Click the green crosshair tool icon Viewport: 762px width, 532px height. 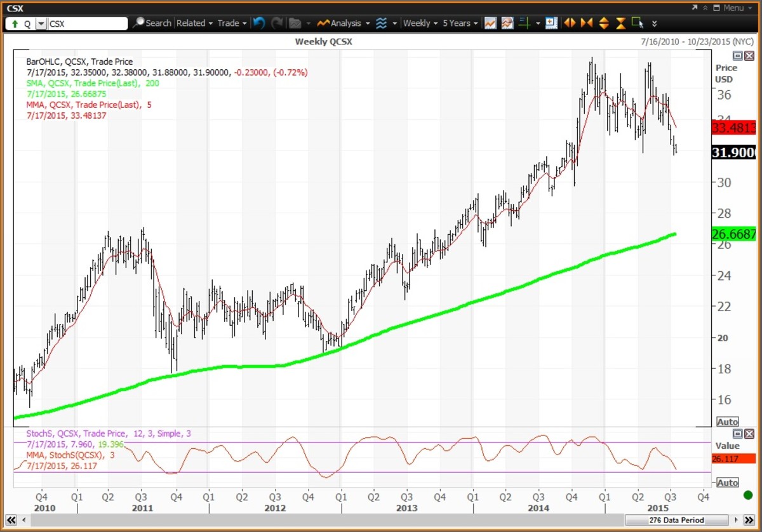coord(525,23)
